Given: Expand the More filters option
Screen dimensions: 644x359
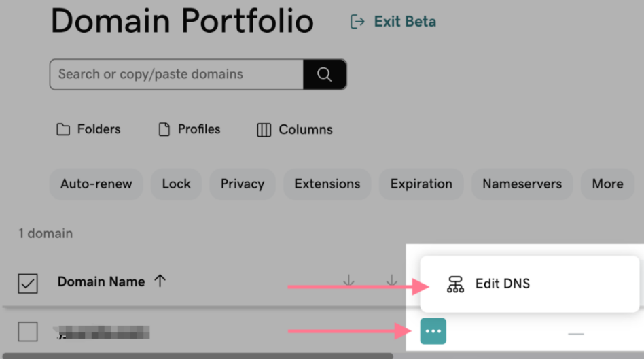Looking at the screenshot, I should point(607,184).
